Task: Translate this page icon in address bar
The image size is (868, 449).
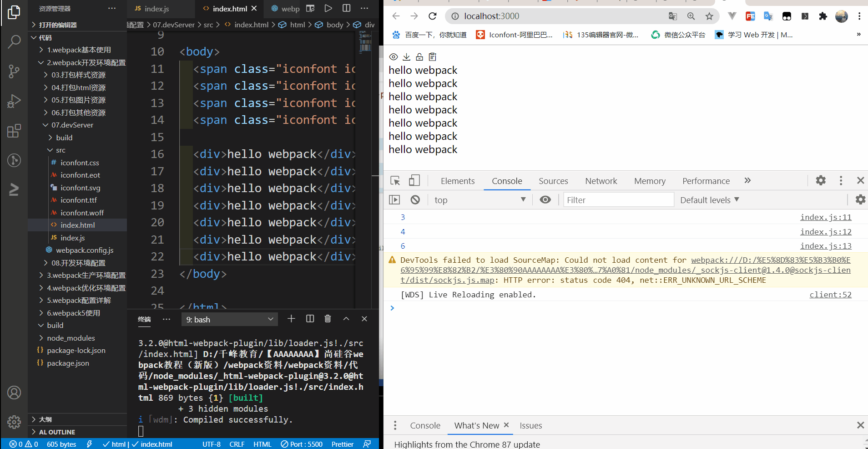Action: pos(673,16)
